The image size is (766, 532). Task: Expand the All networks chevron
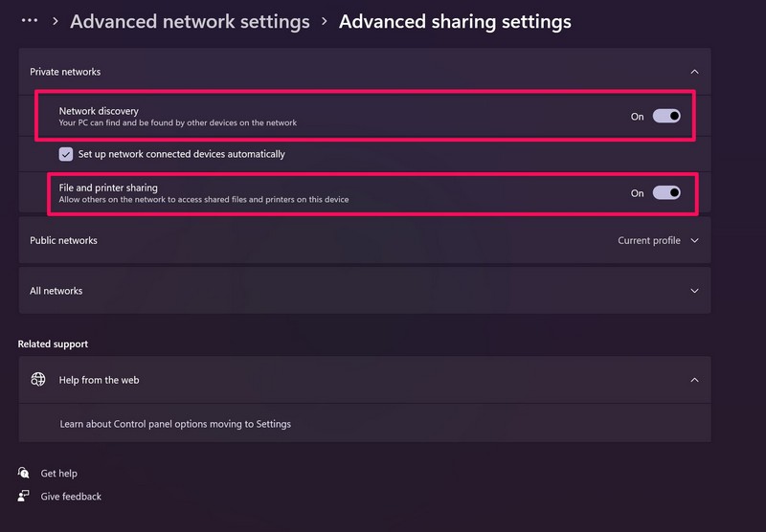[x=694, y=291]
